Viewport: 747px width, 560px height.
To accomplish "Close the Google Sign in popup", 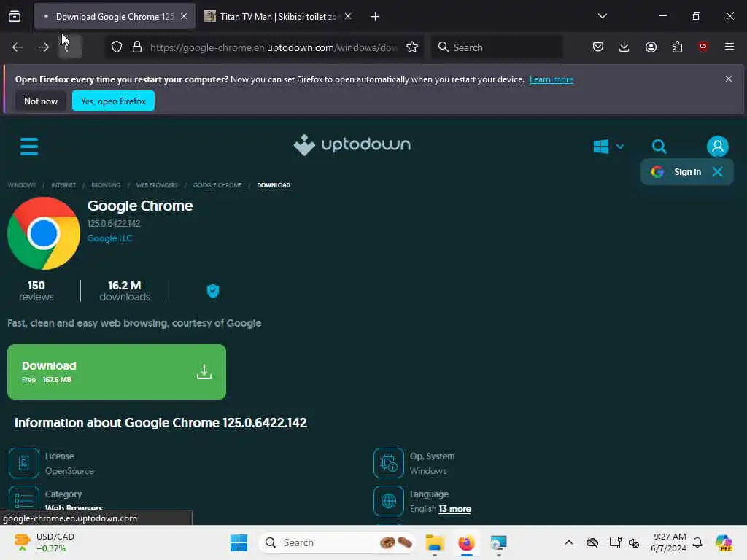I will tap(718, 172).
